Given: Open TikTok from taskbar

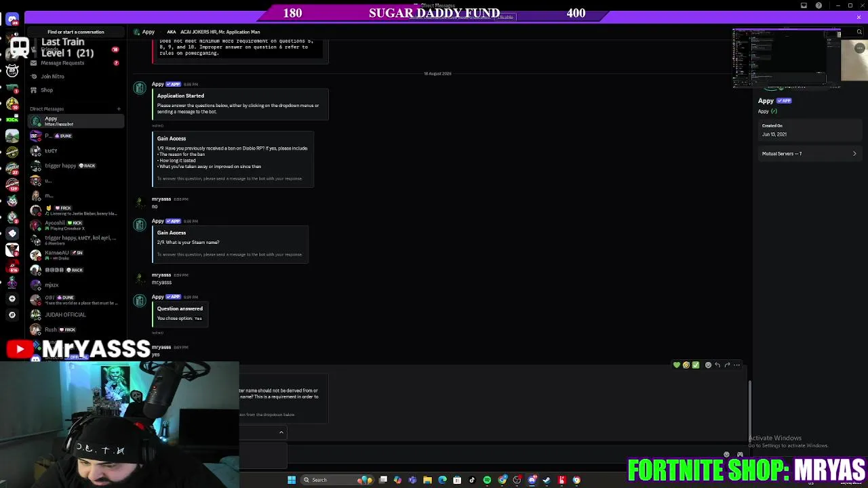Looking at the screenshot, I should coord(472,480).
